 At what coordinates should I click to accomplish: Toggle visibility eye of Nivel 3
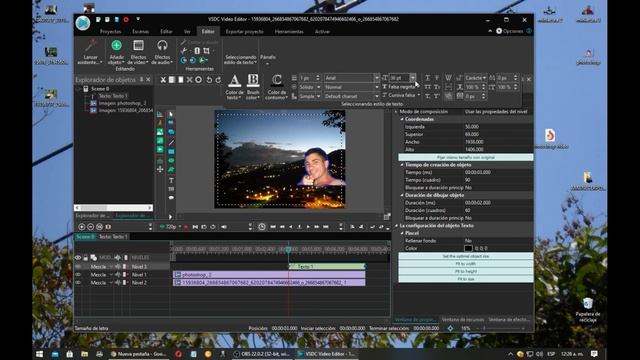(x=78, y=267)
